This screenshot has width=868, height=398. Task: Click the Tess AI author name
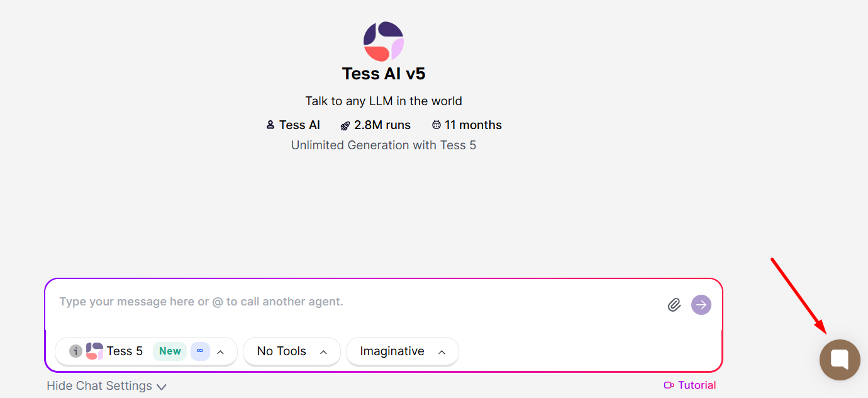tap(299, 125)
